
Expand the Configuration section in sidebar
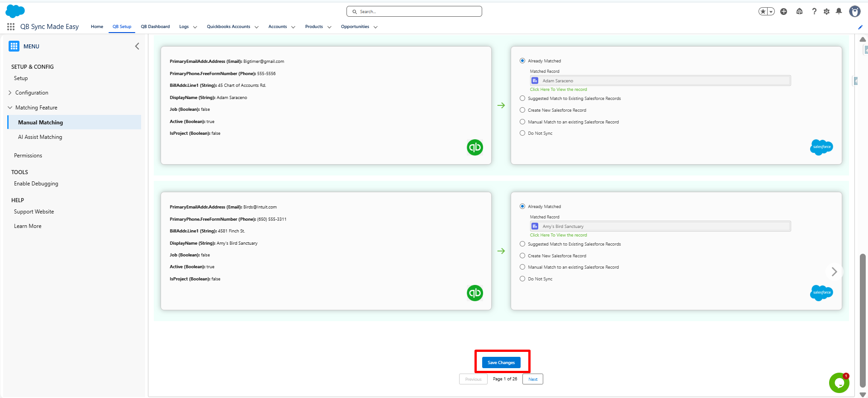[10, 93]
